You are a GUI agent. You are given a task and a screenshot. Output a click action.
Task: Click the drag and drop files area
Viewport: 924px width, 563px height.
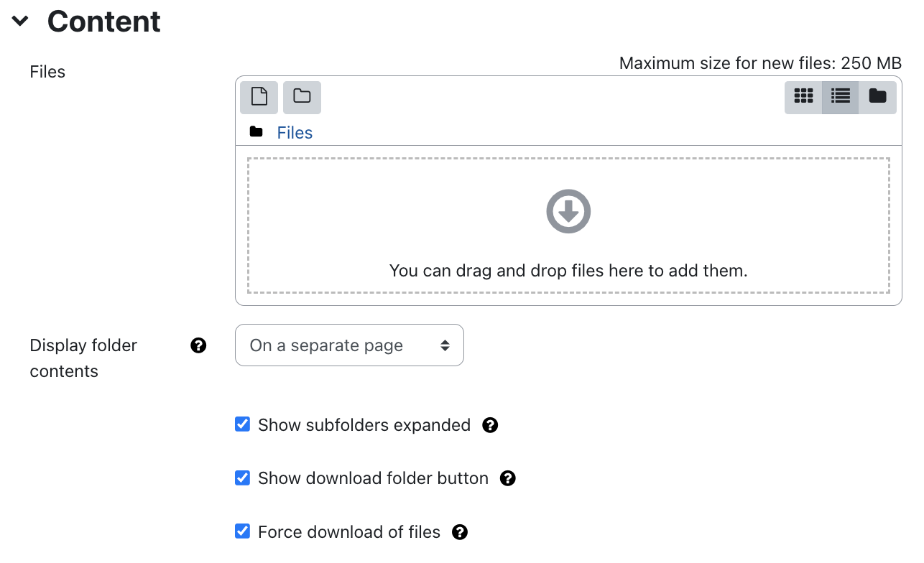pyautogui.click(x=568, y=225)
